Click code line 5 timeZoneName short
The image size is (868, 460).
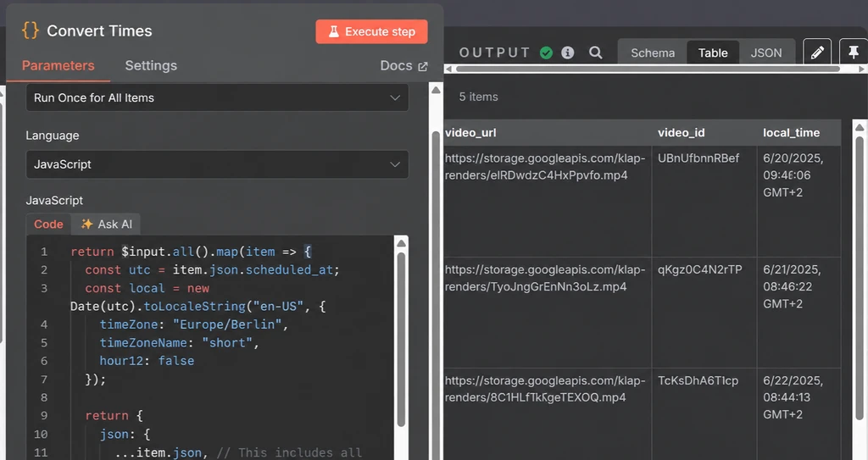[180, 342]
